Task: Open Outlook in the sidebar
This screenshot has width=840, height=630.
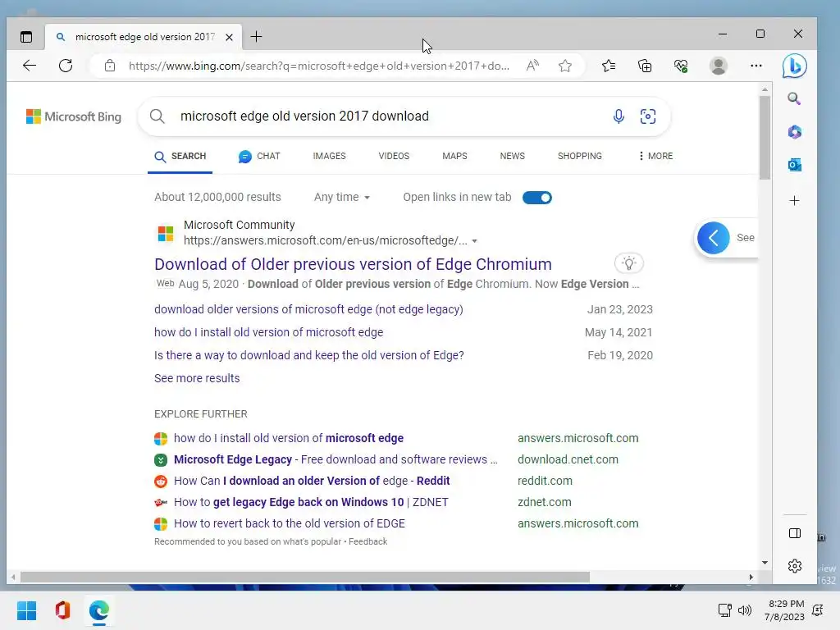Action: tap(794, 165)
